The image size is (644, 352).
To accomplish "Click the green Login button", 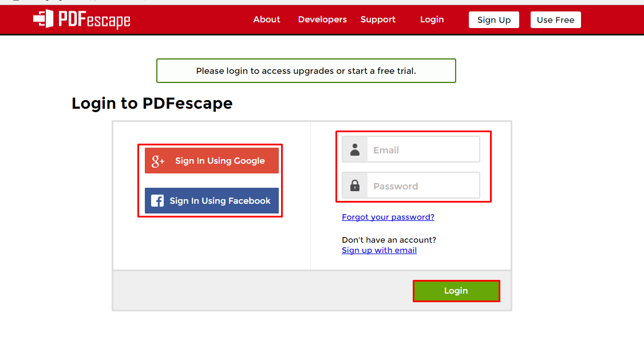I will coord(456,291).
